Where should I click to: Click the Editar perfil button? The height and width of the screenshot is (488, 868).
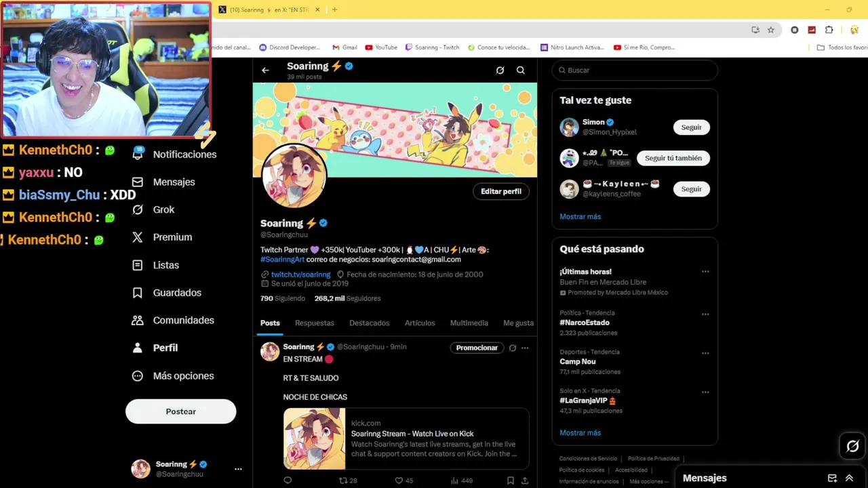(501, 191)
